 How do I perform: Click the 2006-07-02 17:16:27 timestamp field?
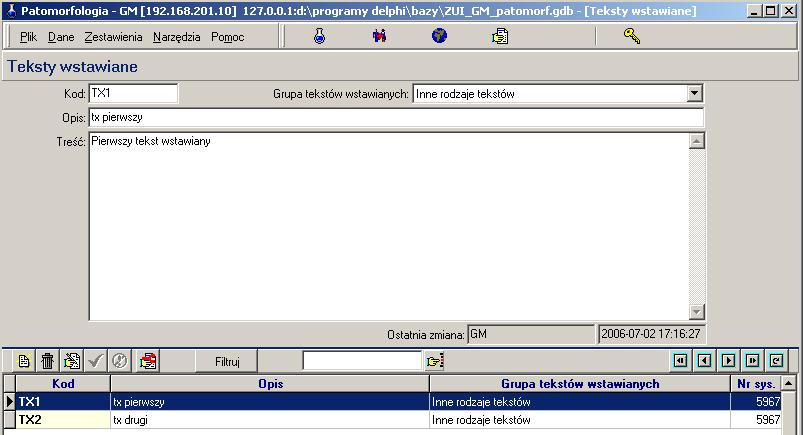tap(651, 334)
